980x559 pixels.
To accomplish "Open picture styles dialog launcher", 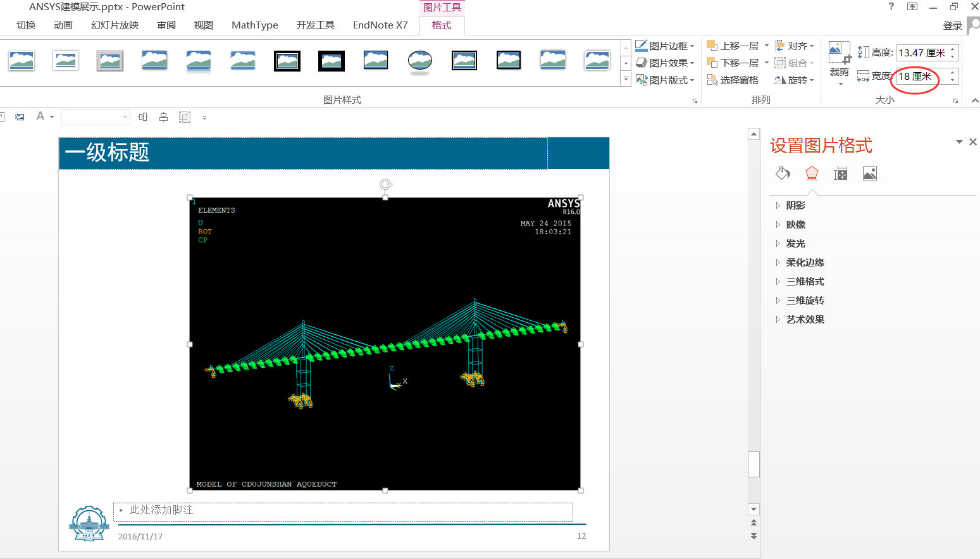I will coord(695,101).
